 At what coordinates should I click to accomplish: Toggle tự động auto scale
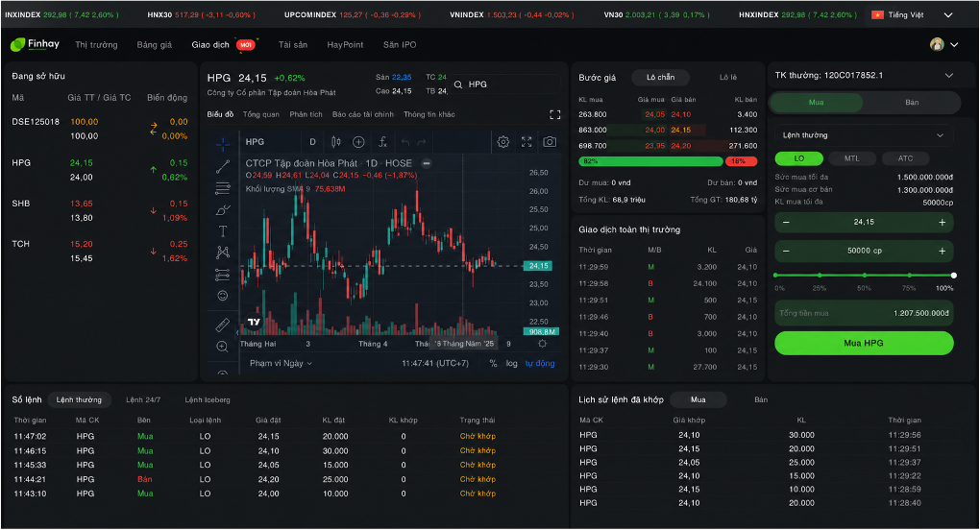(x=540, y=363)
